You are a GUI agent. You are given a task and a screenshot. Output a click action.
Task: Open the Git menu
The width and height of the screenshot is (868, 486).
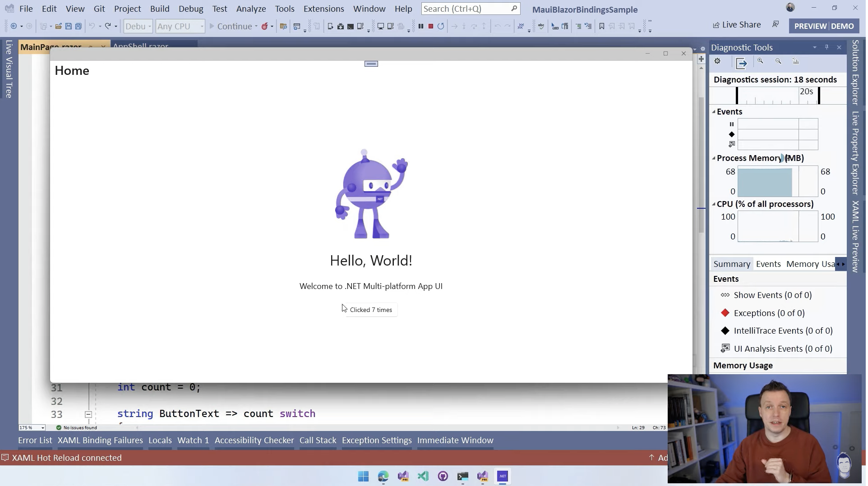click(99, 9)
